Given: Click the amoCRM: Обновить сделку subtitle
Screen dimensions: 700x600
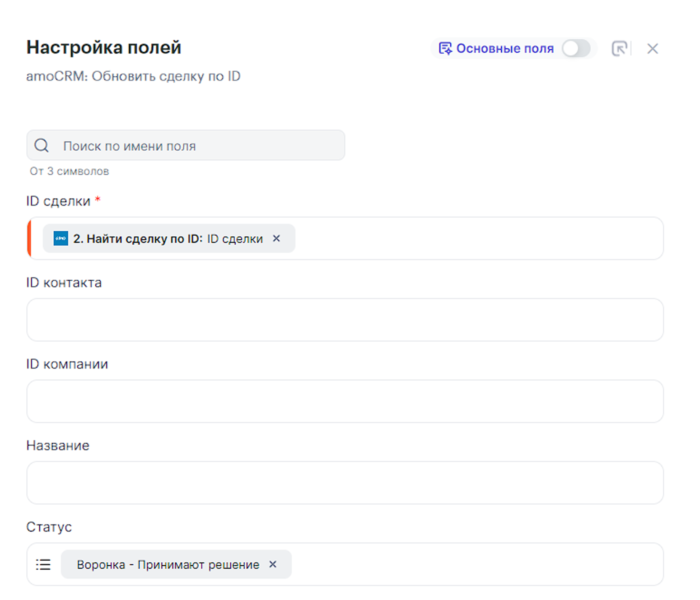Looking at the screenshot, I should pos(133,76).
